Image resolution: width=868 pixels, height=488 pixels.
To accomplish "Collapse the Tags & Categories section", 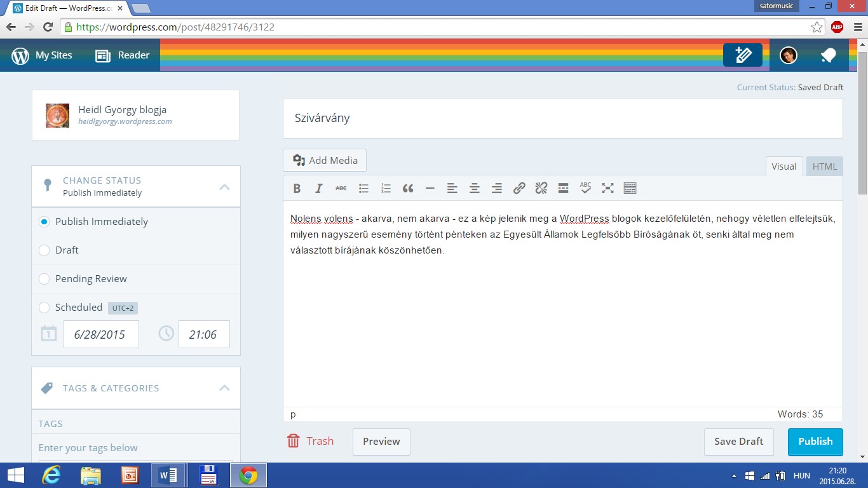I will [x=224, y=388].
